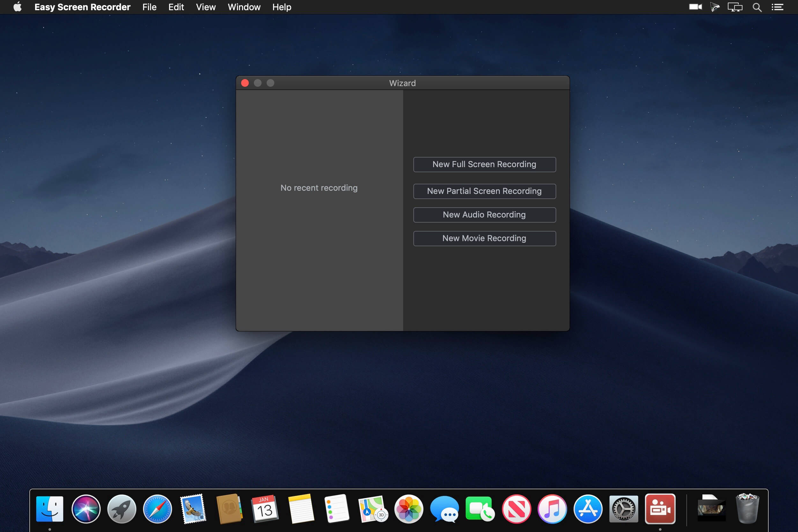Open the Trash in the Dock
This screenshot has height=532, width=798.
pos(747,509)
